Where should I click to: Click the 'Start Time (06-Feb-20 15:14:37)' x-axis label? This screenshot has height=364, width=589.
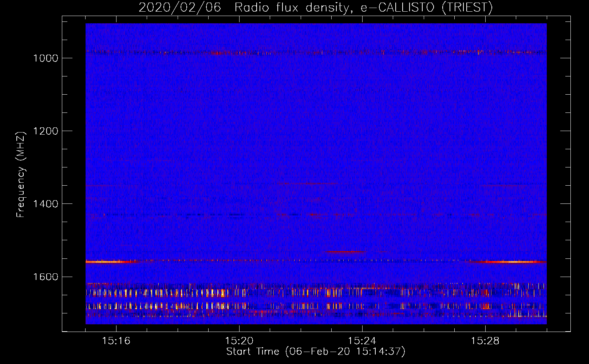pos(316,352)
